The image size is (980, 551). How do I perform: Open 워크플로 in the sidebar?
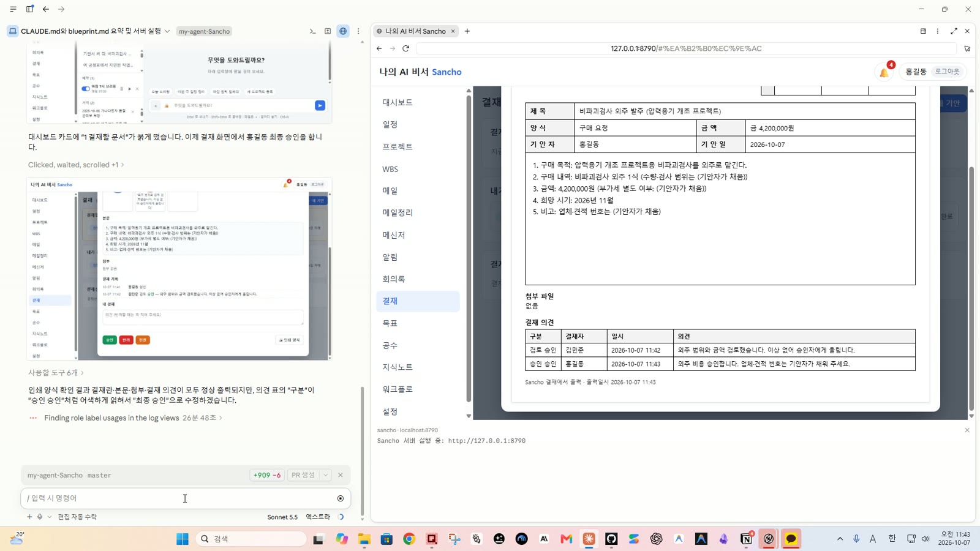(x=418, y=389)
